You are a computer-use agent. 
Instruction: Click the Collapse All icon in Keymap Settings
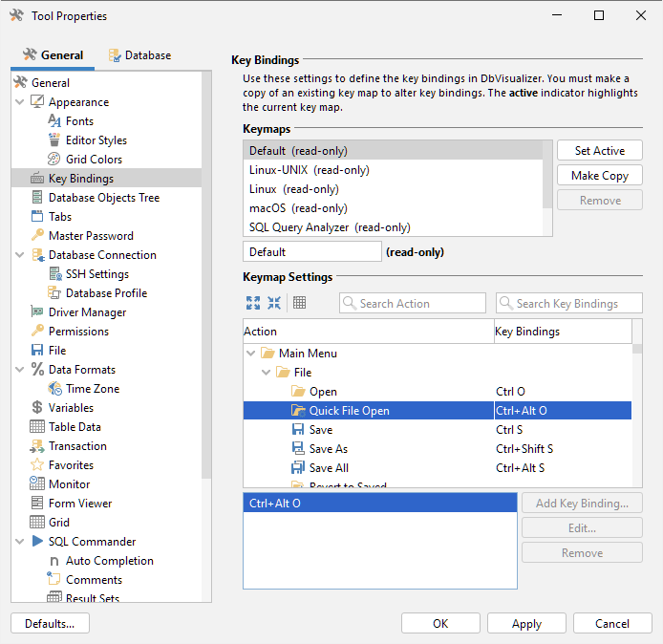[x=274, y=303]
